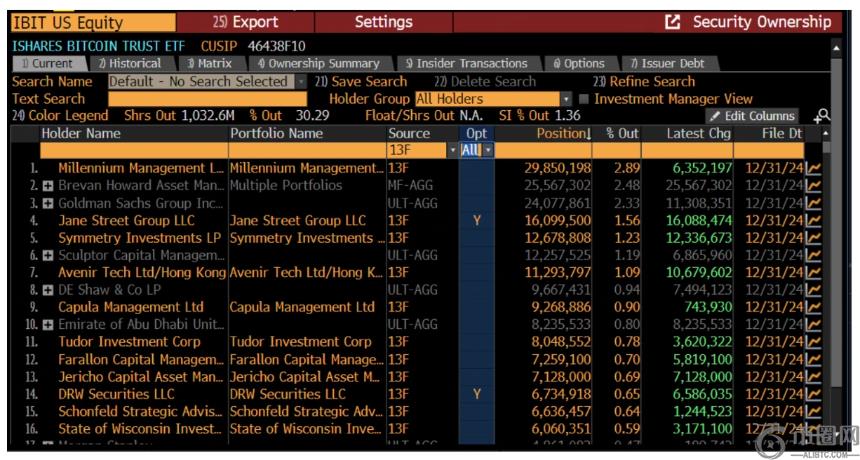This screenshot has width=860, height=460.
Task: Open chart icon for Millennium Management row
Action: coord(813,168)
